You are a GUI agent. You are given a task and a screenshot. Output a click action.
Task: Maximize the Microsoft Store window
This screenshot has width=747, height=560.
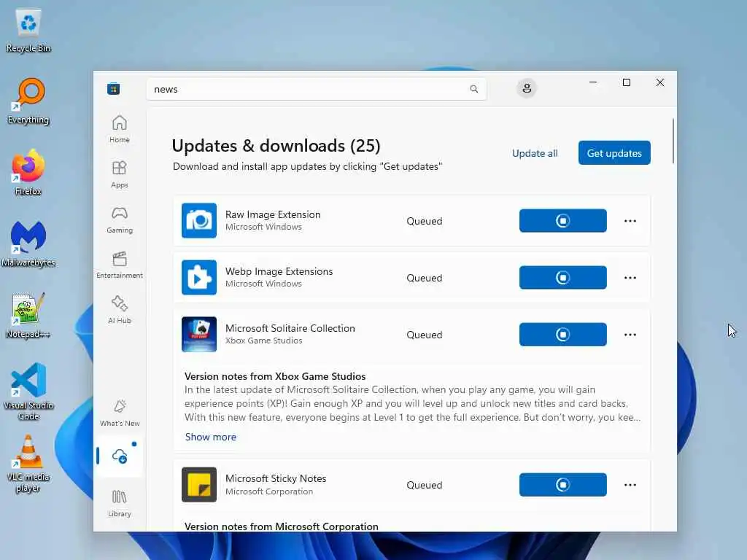[627, 82]
